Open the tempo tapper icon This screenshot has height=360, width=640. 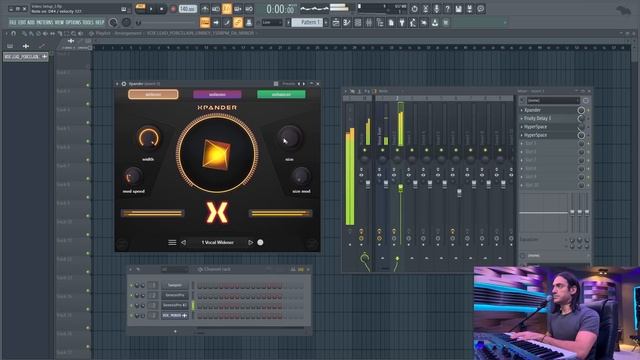tap(413, 22)
